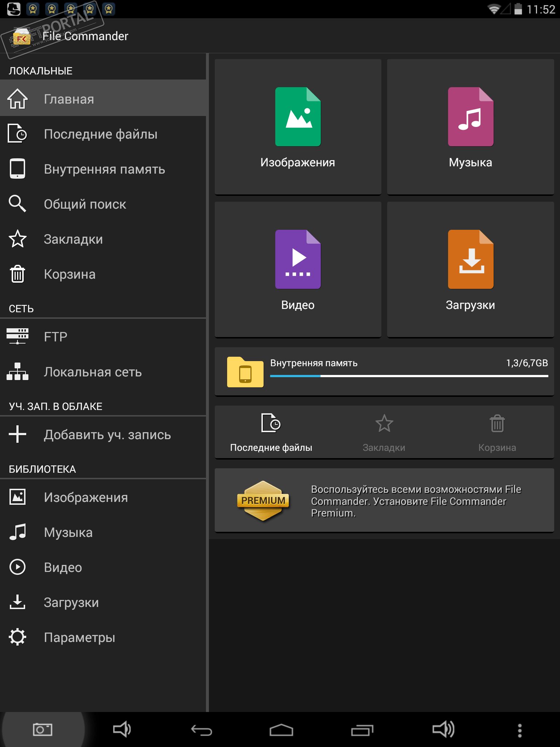Open Видео library entry in sidebar
The image size is (560, 747).
click(x=103, y=567)
